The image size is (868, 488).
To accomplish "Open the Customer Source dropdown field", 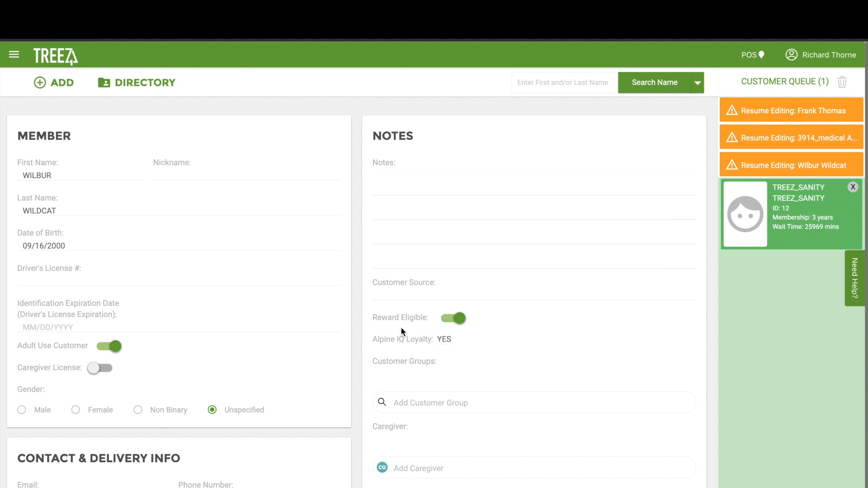I will click(x=533, y=293).
